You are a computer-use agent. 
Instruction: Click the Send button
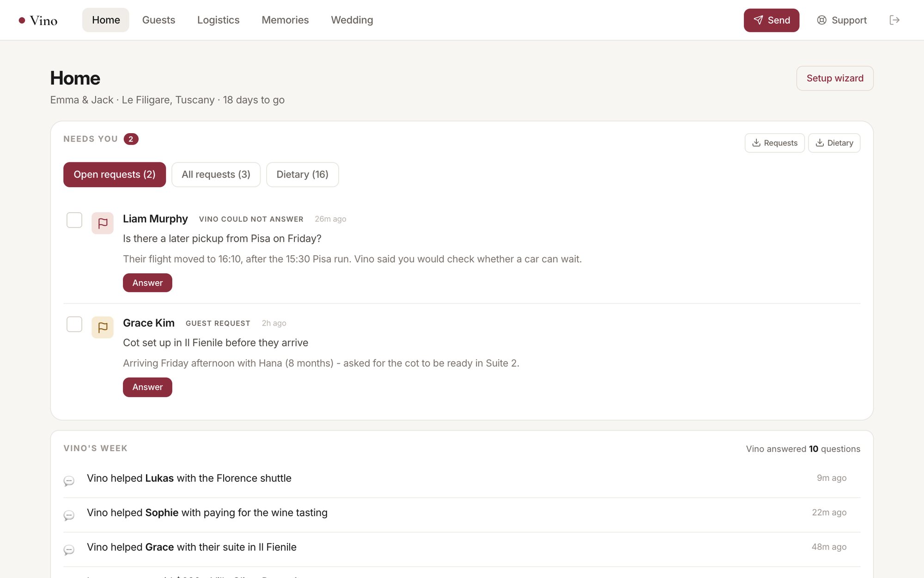772,20
